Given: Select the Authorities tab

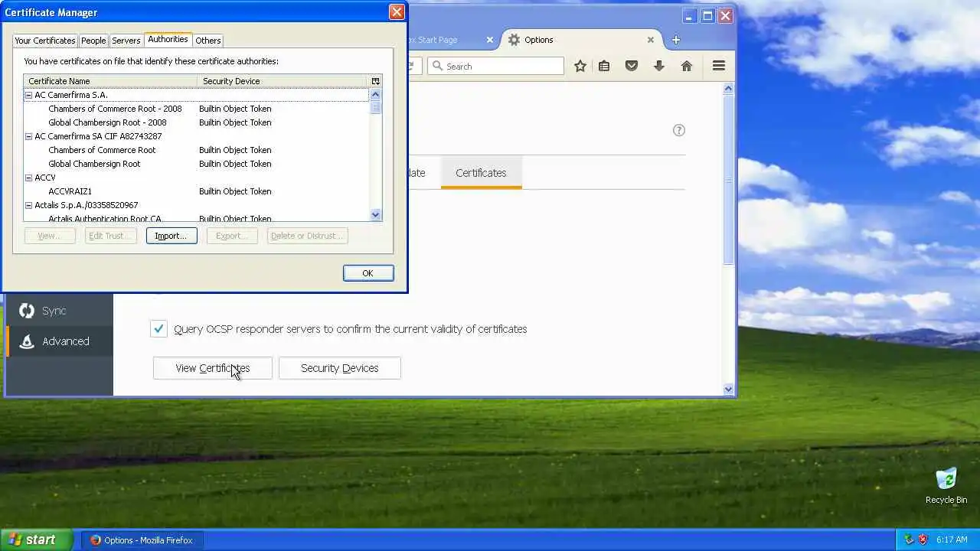Looking at the screenshot, I should tap(168, 39).
